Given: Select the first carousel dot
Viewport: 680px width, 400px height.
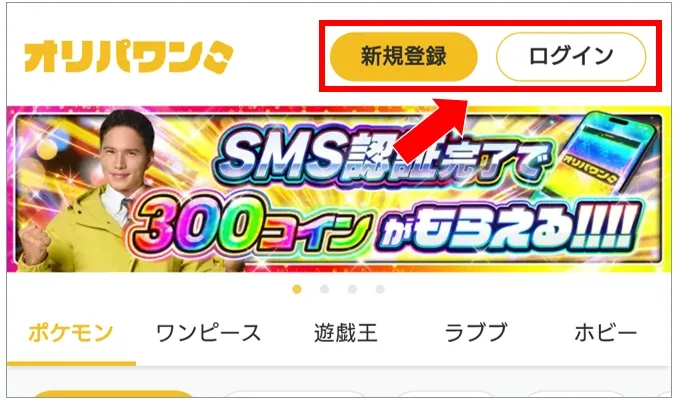Looking at the screenshot, I should [297, 289].
